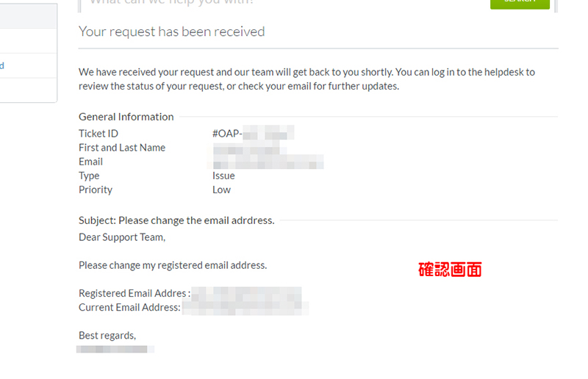Open the blue sidebar link on the left
This screenshot has width=588, height=379.
[x=2, y=65]
